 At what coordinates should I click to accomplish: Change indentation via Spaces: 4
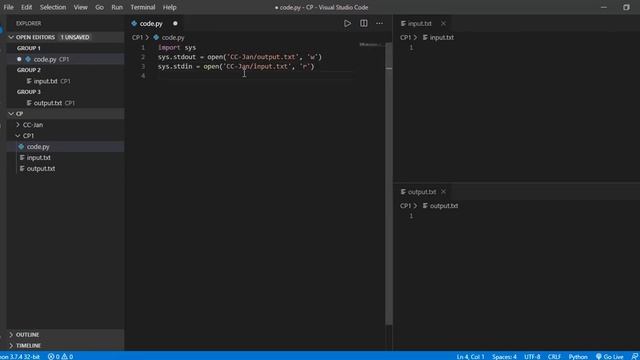click(504, 356)
